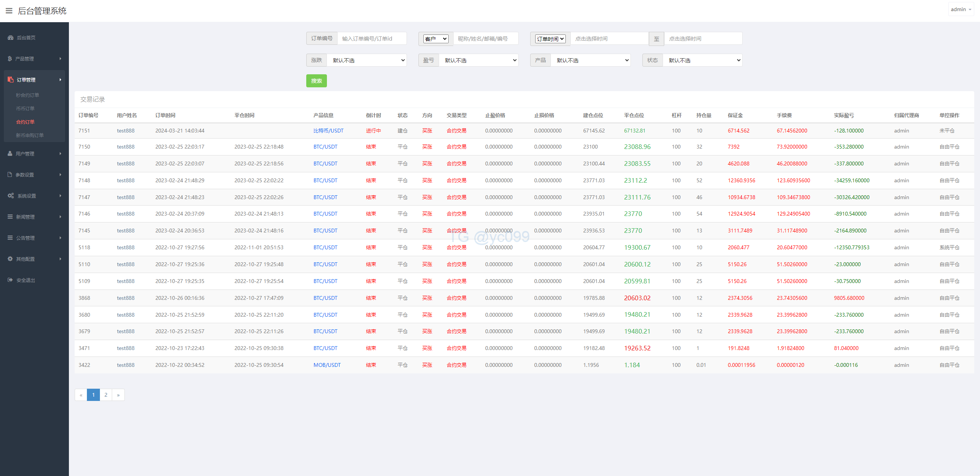The width and height of the screenshot is (980, 476).
Task: Expand the admin user dropdown
Action: coord(961,10)
